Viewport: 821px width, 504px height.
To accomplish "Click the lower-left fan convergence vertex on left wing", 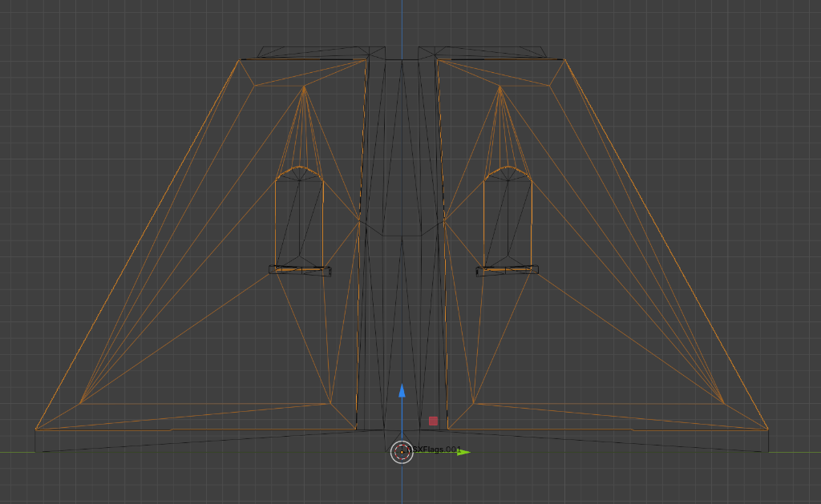I will pyautogui.click(x=81, y=403).
